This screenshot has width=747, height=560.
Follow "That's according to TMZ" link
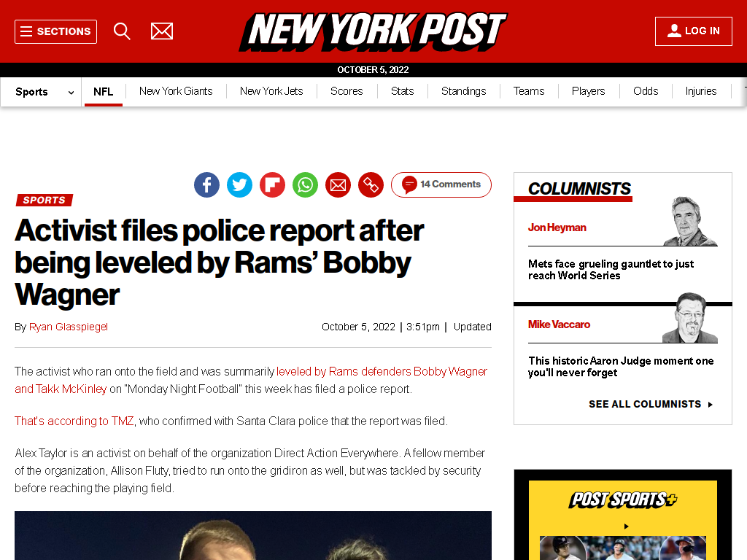click(x=74, y=421)
